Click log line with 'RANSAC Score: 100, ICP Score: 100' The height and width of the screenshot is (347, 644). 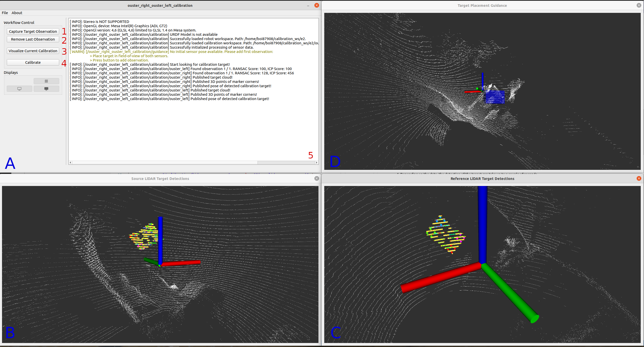(x=181, y=69)
